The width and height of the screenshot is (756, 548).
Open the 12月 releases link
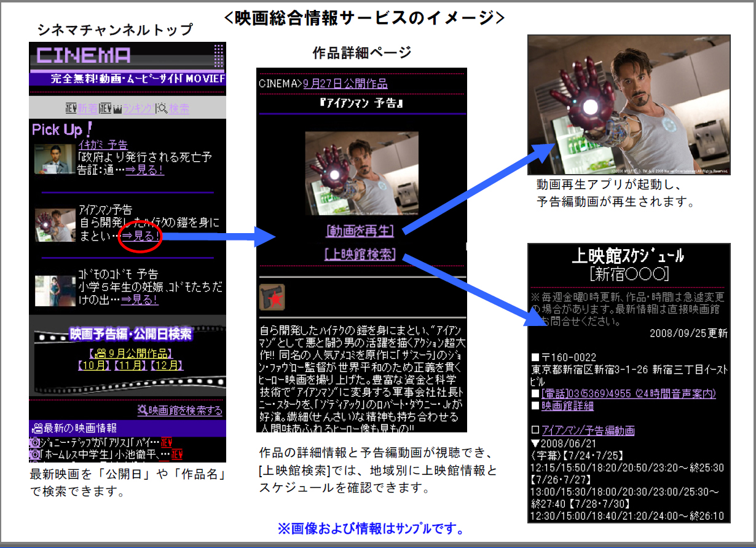click(166, 365)
